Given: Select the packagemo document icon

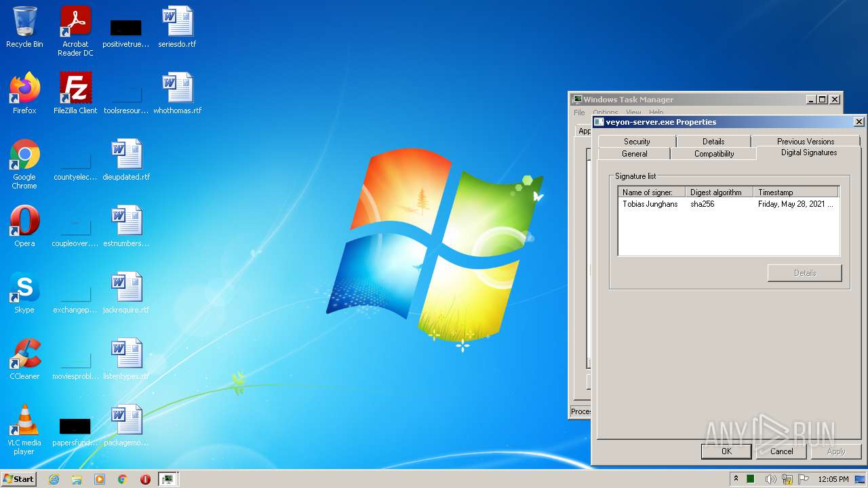Looking at the screenshot, I should point(126,426).
